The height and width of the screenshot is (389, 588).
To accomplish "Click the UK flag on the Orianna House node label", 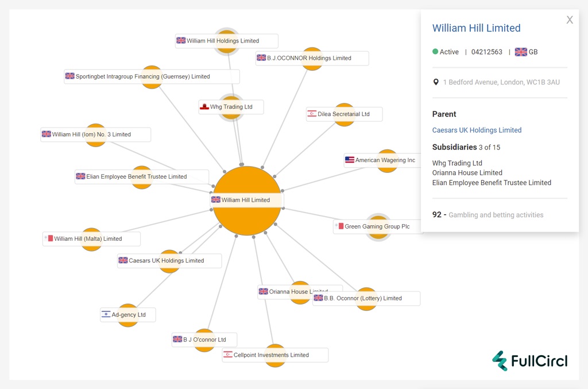I will coord(264,291).
